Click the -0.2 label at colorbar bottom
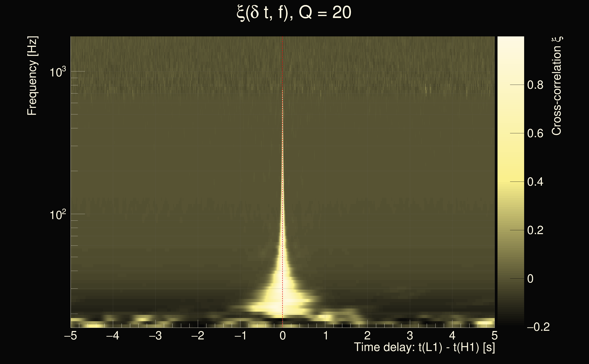Viewport: 589px width, 364px height. pos(538,327)
